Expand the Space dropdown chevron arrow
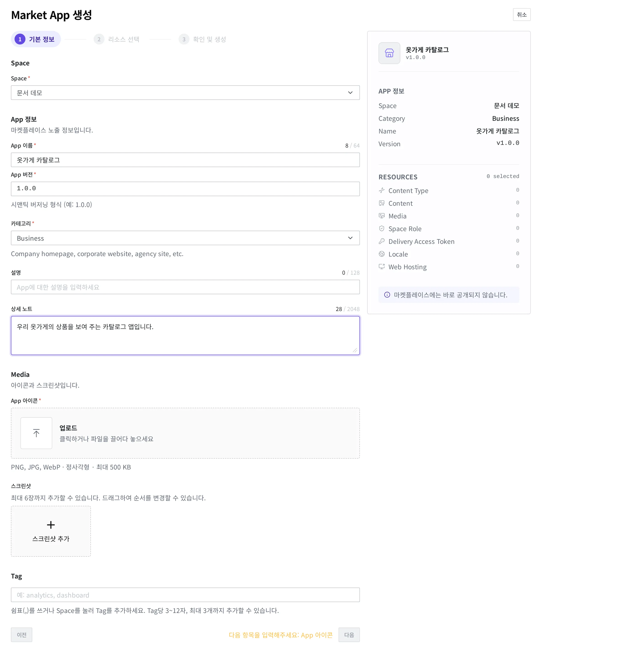 (350, 93)
